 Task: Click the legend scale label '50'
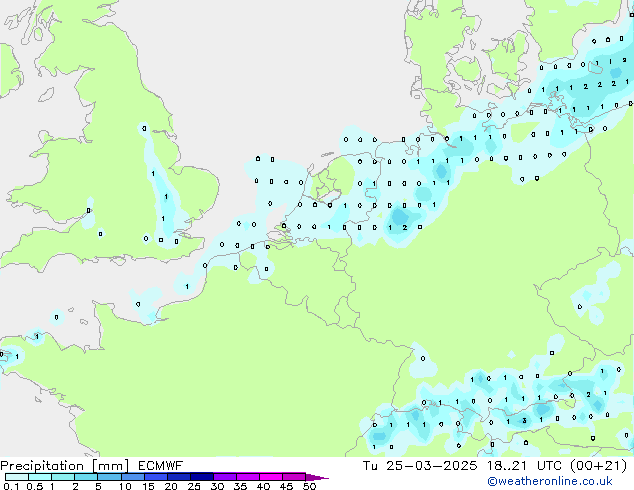[x=309, y=486]
